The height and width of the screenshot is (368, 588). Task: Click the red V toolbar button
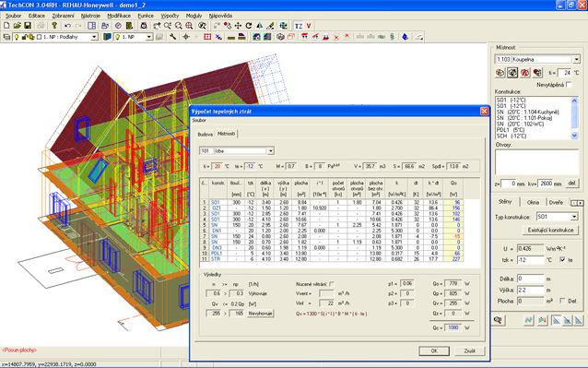pos(309,26)
